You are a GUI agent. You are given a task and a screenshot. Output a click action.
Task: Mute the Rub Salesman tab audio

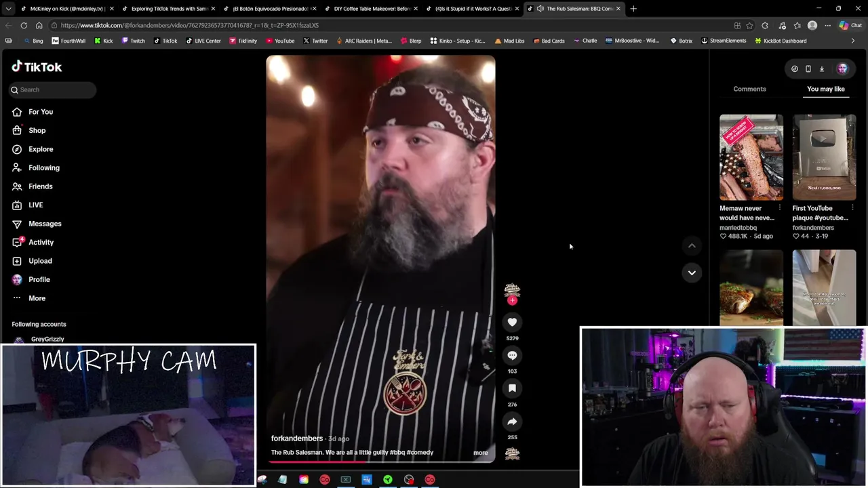point(540,9)
